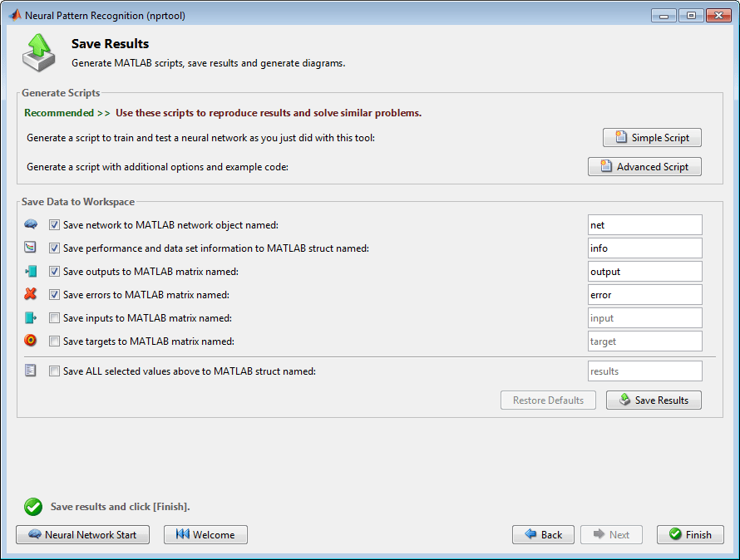Generate the Advanced Script

[x=644, y=167]
